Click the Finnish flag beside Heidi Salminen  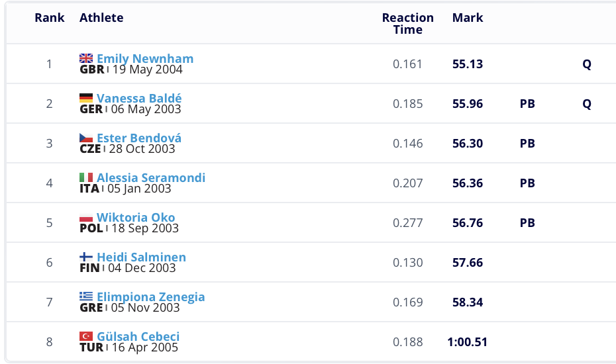click(86, 257)
